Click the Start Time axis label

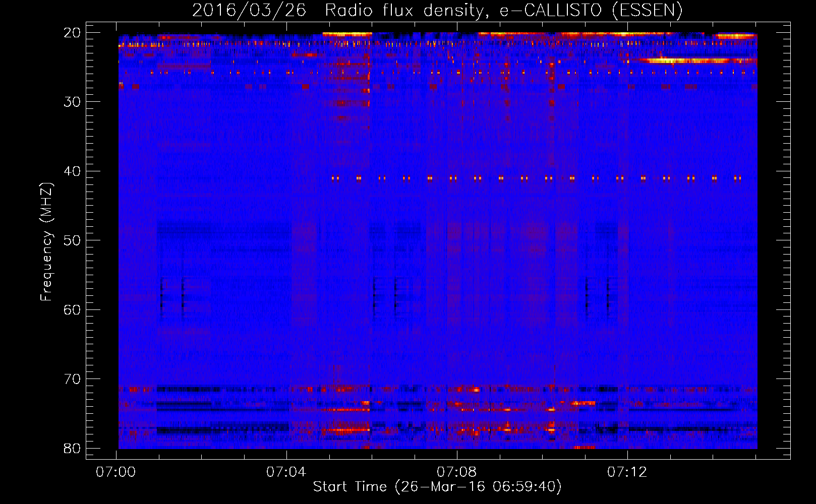[437, 487]
